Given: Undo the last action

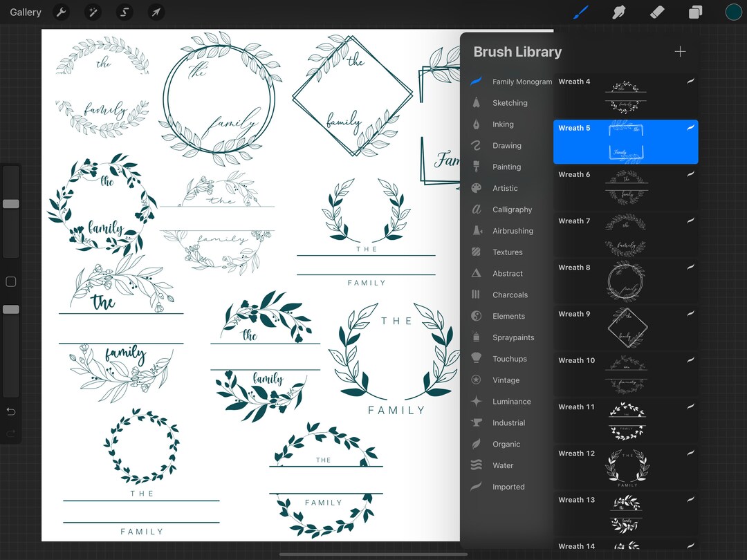Looking at the screenshot, I should (11, 411).
